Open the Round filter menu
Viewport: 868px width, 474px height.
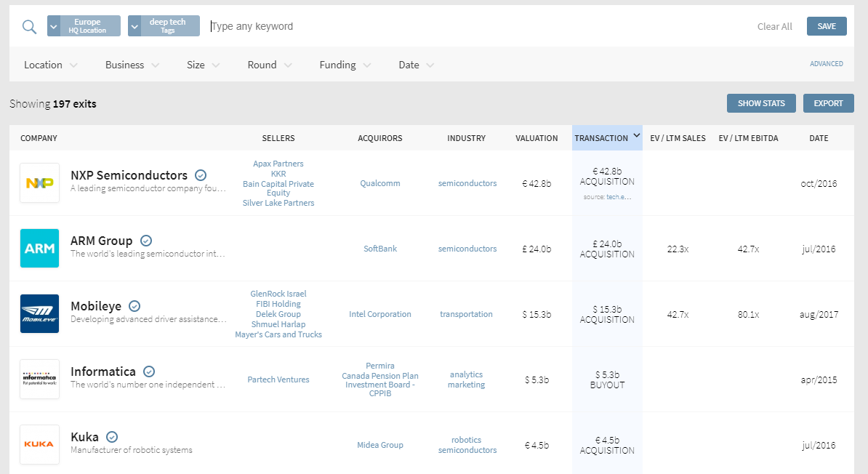[269, 65]
